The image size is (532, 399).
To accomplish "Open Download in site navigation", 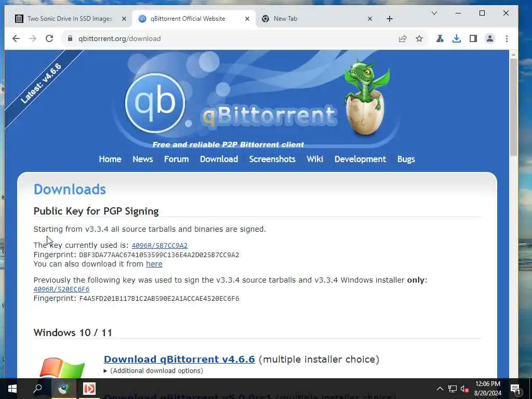I will point(219,159).
